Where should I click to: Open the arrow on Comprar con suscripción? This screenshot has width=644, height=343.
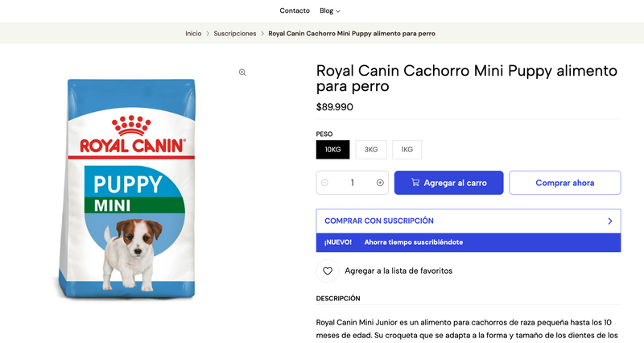tap(610, 221)
